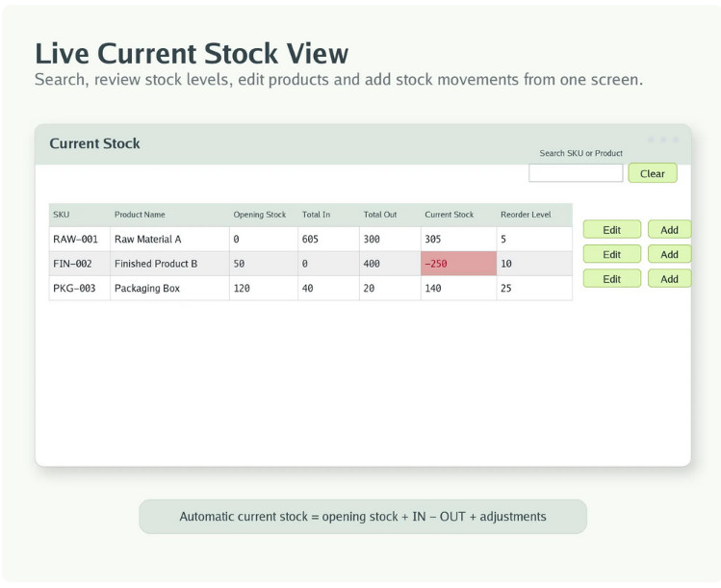Screen dimensions: 721x588
Task: Add stock movement for FIN-002
Action: (x=670, y=254)
